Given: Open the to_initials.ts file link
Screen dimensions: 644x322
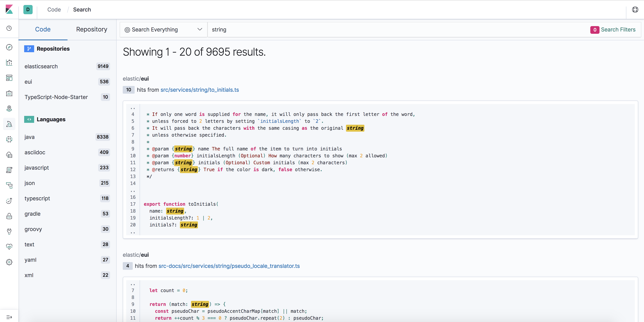Looking at the screenshot, I should (x=199, y=90).
